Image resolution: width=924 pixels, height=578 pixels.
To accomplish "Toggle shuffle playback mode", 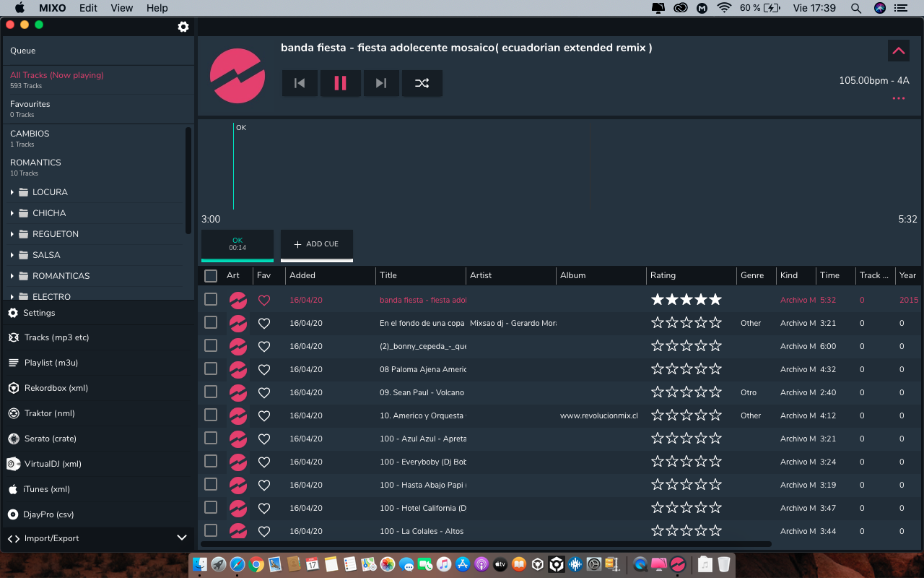I will tap(422, 83).
